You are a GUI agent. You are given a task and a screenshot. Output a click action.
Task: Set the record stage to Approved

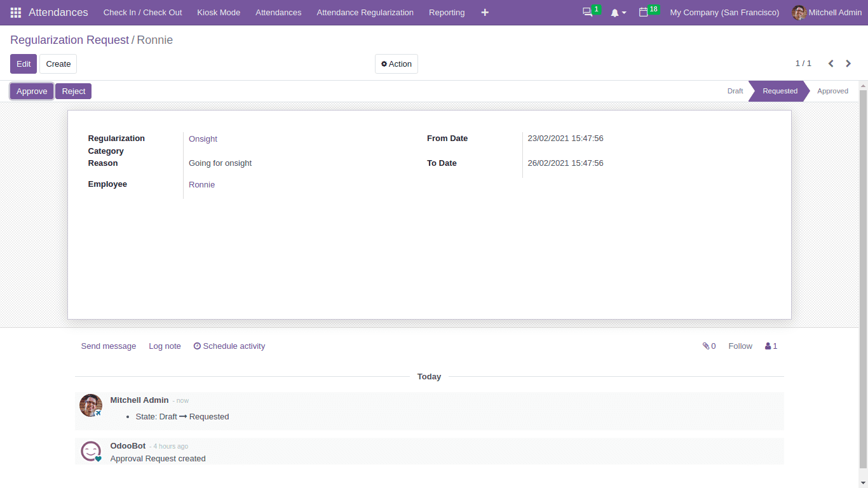pyautogui.click(x=832, y=91)
